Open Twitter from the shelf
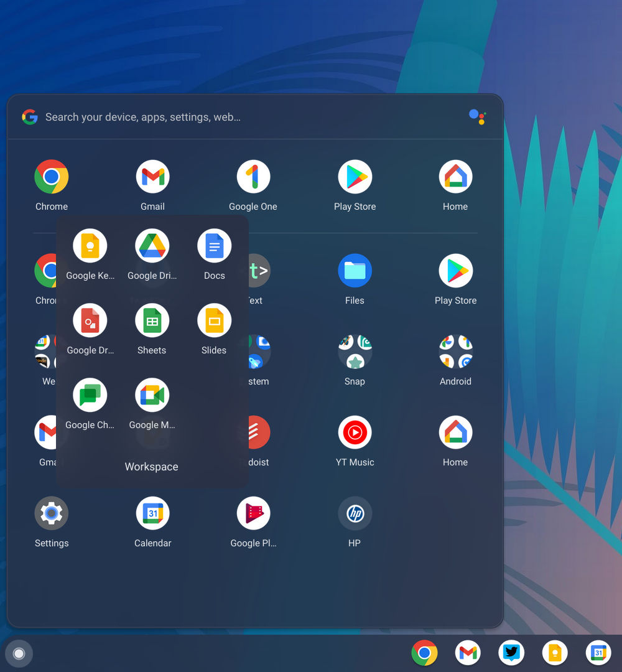Screen dimensions: 622x672 [x=511, y=653]
